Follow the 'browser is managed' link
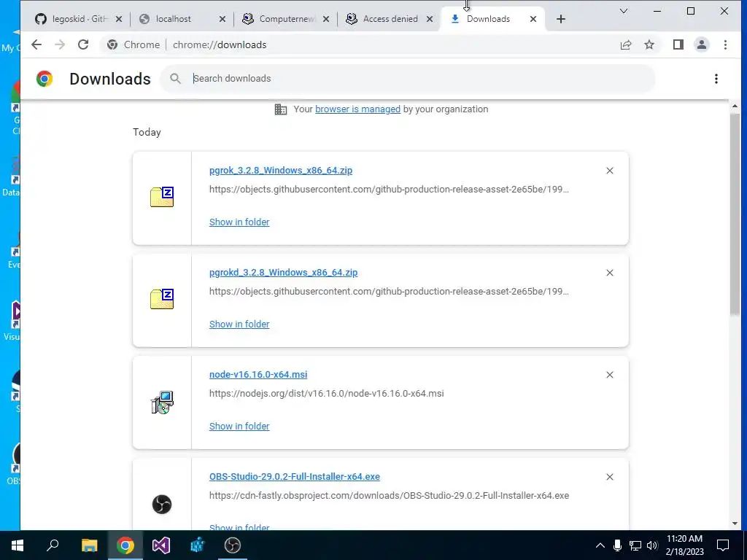This screenshot has height=560, width=747. [357, 109]
